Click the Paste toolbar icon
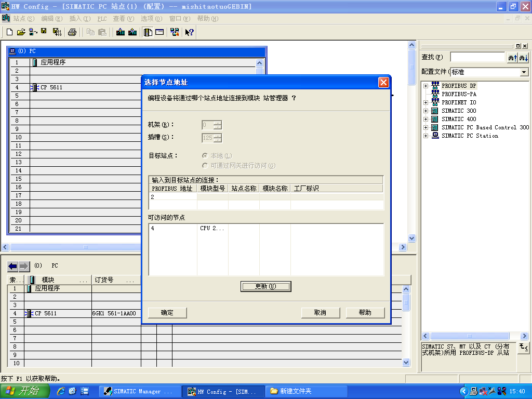This screenshot has height=399, width=532. pyautogui.click(x=102, y=32)
